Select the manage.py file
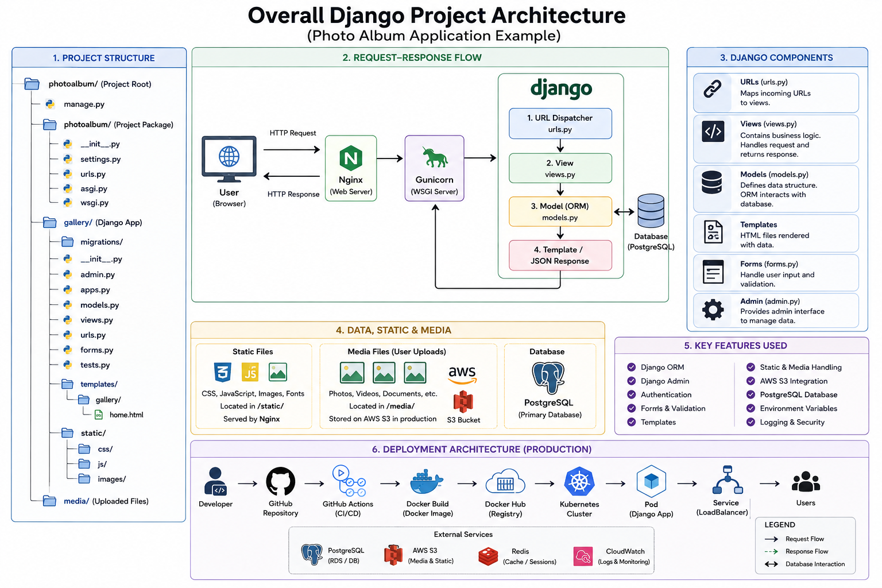 (75, 104)
